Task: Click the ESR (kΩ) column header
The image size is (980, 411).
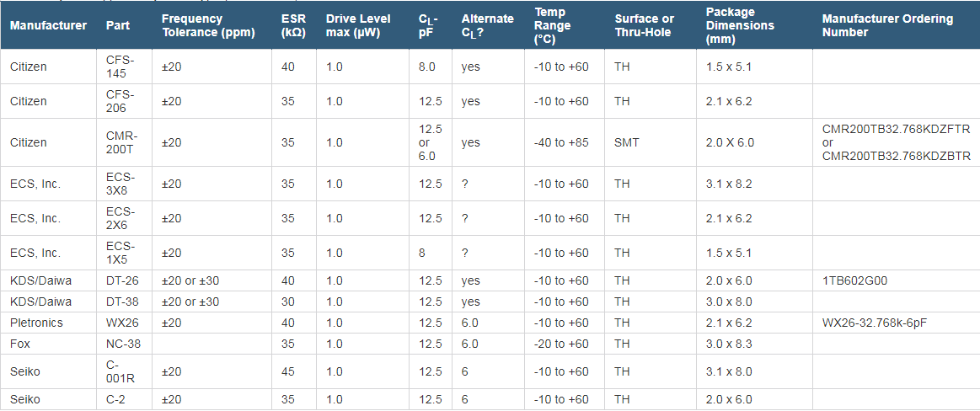Action: (293, 25)
